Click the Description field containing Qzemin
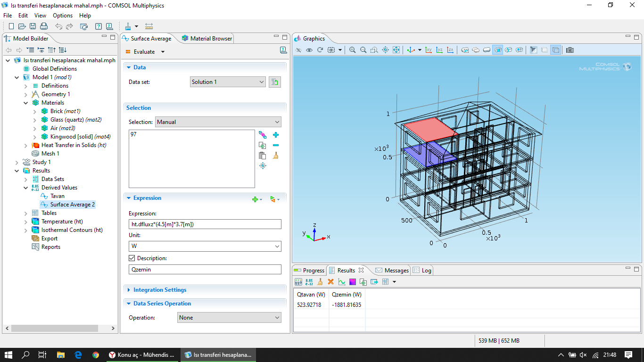644x362 pixels. [x=205, y=270]
